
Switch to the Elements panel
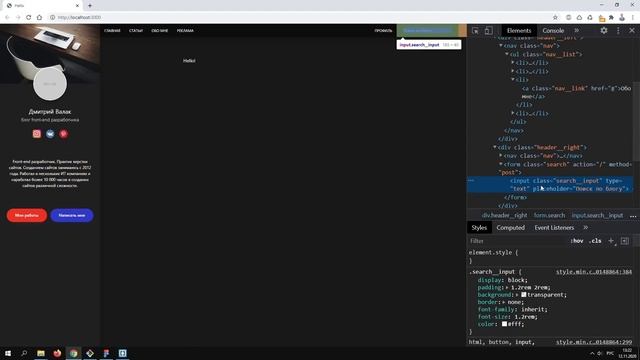tap(519, 31)
